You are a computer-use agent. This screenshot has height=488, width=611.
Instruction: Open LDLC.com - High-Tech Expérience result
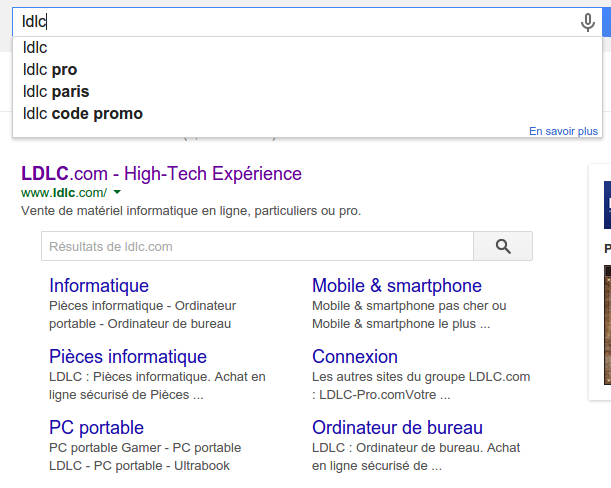161,173
